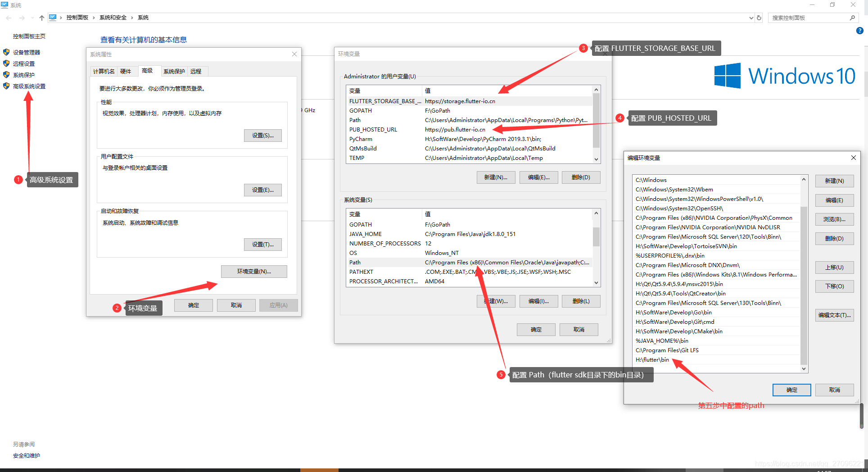Click 取消 in the 环境变量 dialog

[x=579, y=329]
